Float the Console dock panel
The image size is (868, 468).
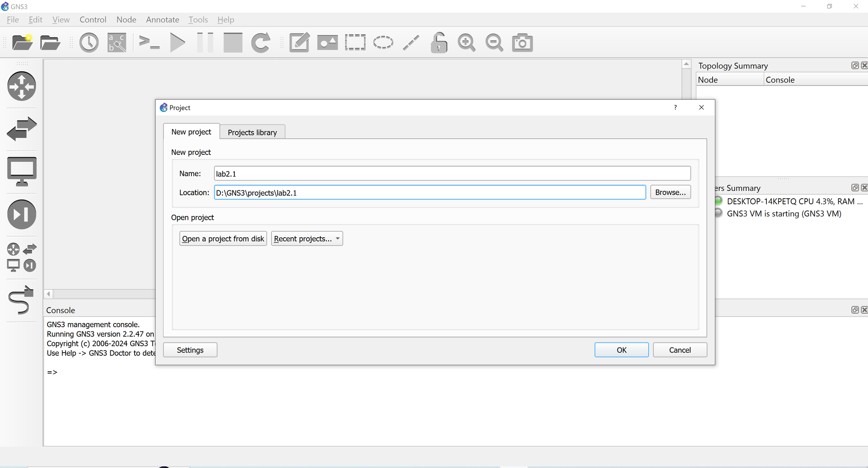tap(855, 310)
